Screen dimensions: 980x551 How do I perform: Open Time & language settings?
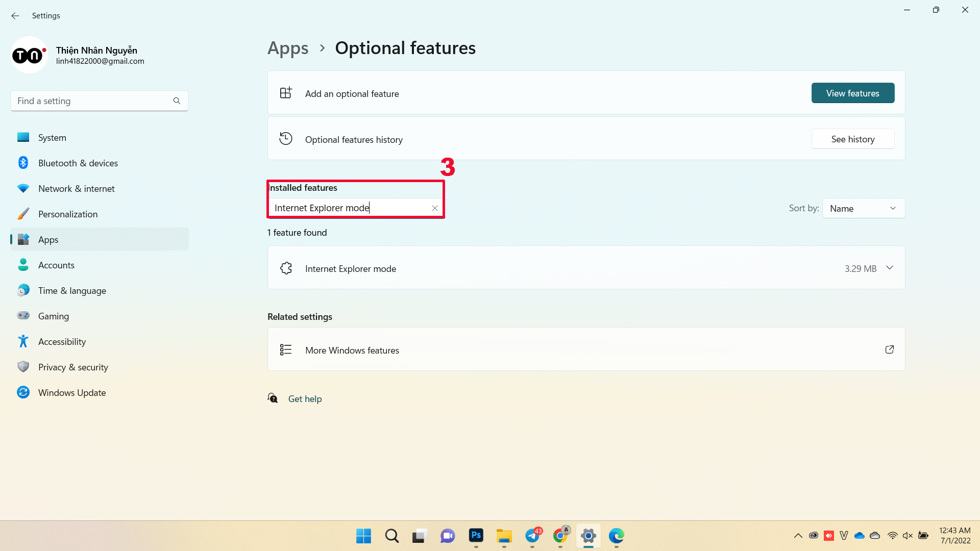100,290
